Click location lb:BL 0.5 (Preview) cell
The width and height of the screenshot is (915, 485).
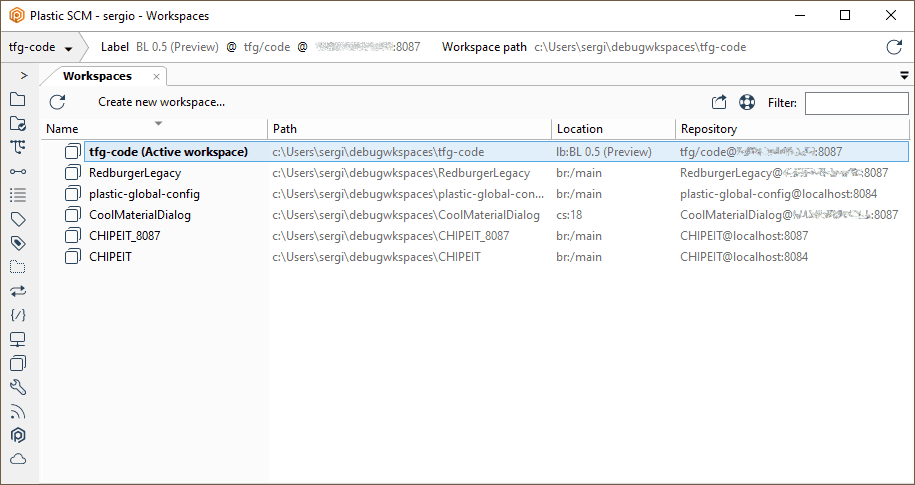tap(603, 152)
